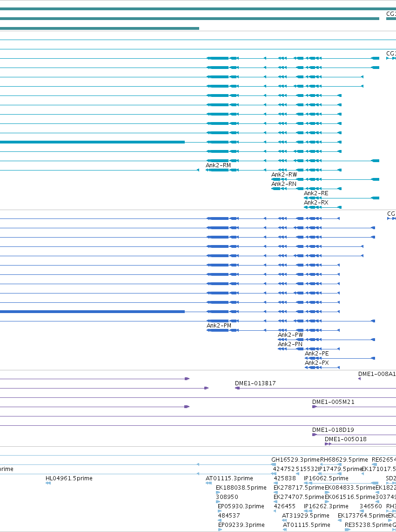The height and width of the screenshot is (532, 396).
Task: Click the 425838 feature label
Action: 285,478
